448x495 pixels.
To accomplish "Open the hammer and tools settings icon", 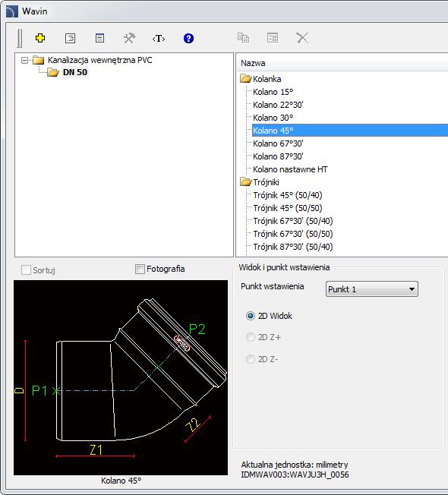I will pyautogui.click(x=129, y=38).
